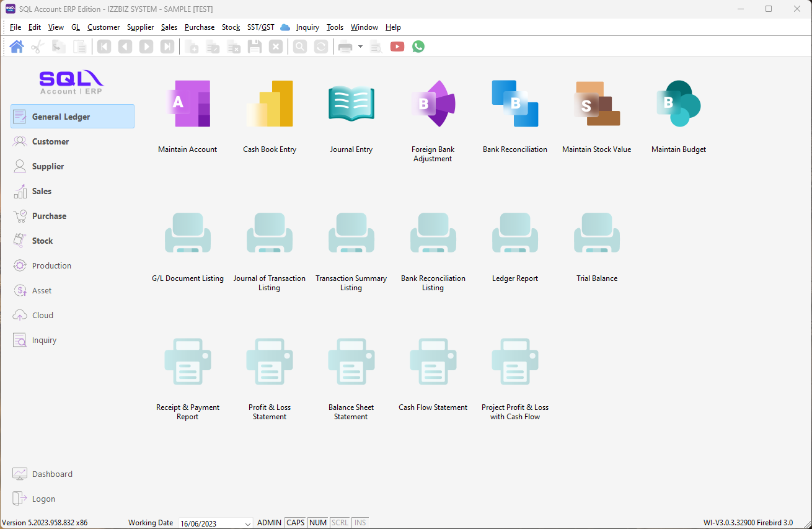812x529 pixels.
Task: Select Cloud in the sidebar
Action: (73, 315)
